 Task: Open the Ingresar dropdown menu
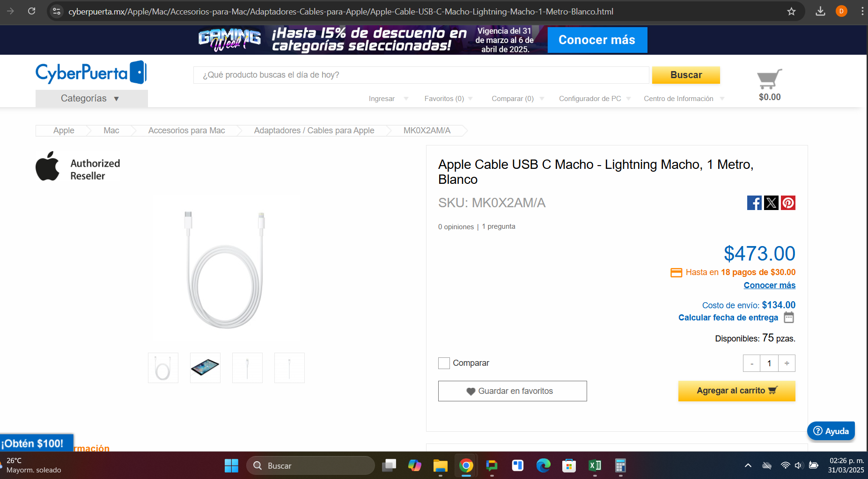pos(388,99)
